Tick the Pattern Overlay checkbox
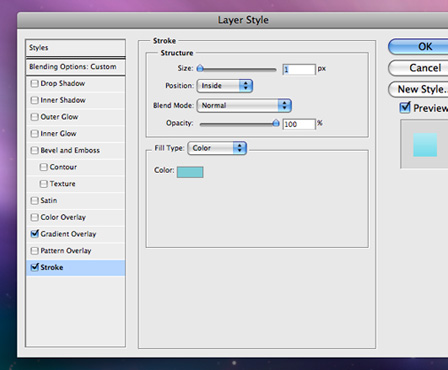This screenshot has width=448, height=370. (34, 251)
